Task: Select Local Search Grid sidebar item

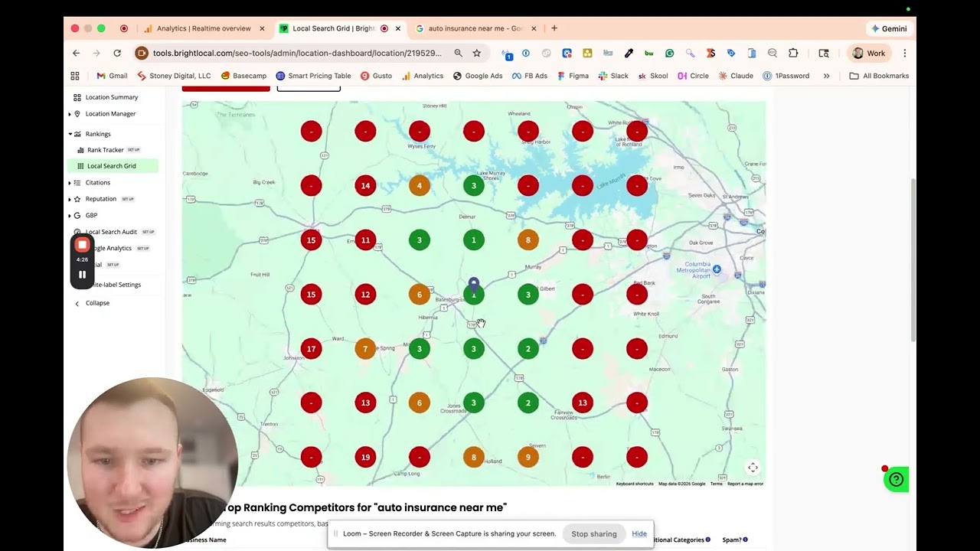Action: pos(113,166)
